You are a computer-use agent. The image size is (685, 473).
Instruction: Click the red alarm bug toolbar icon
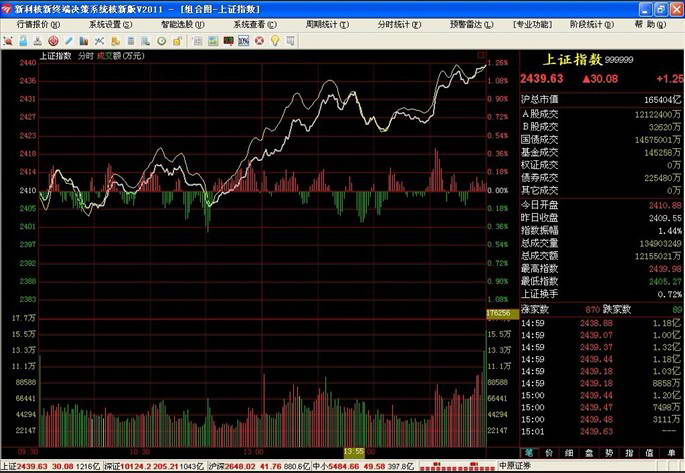8,41
